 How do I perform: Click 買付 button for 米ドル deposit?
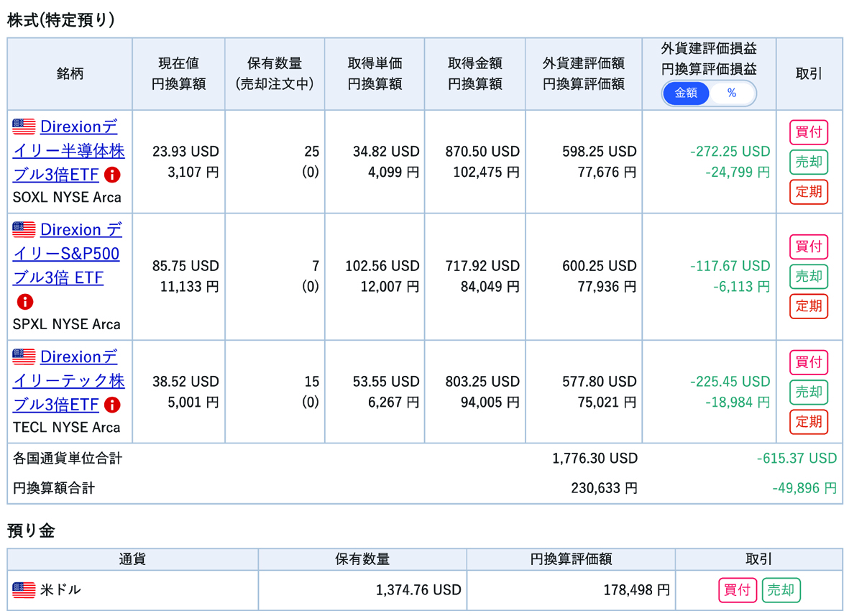click(738, 590)
